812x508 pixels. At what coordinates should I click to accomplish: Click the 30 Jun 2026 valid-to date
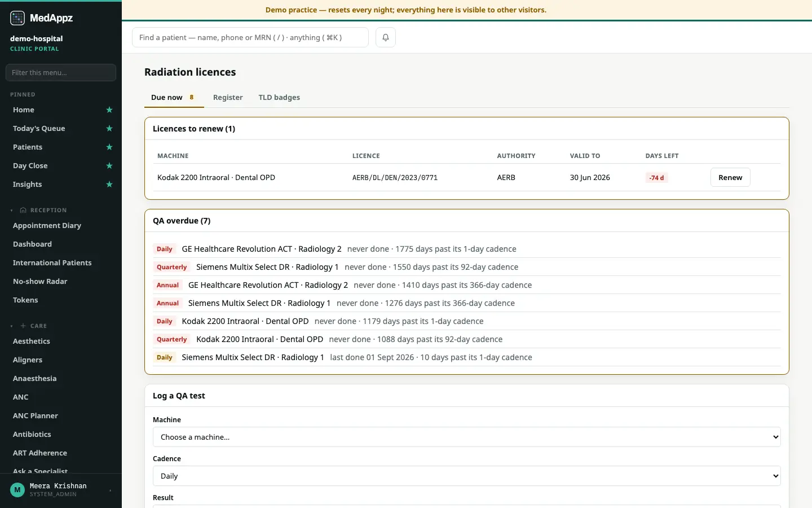coord(590,177)
